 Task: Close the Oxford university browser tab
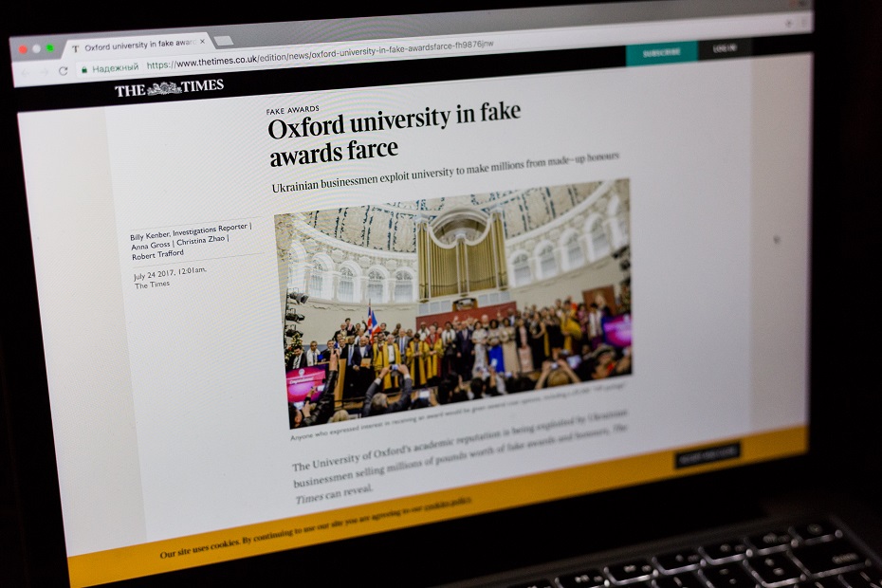[203, 41]
